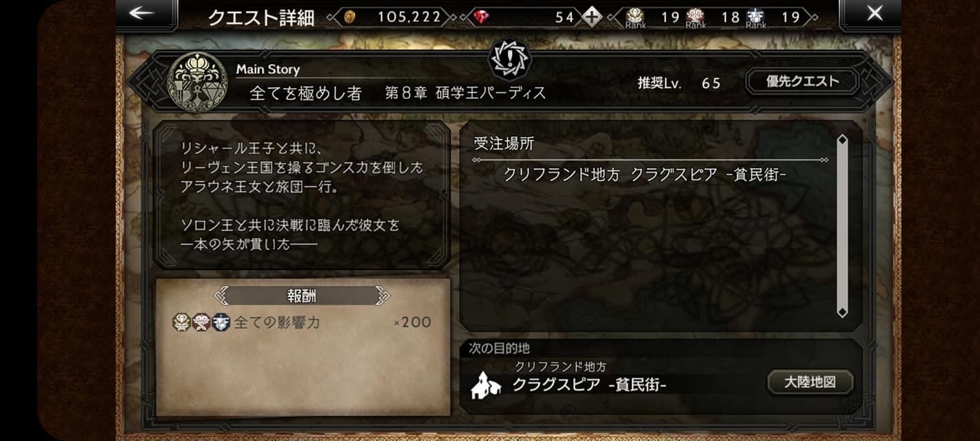The image size is (980, 441).
Task: Close the quest details screen
Action: pos(875,13)
